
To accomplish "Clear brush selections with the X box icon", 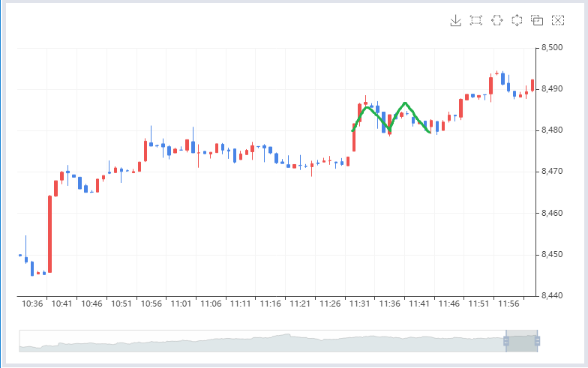I will coord(558,20).
